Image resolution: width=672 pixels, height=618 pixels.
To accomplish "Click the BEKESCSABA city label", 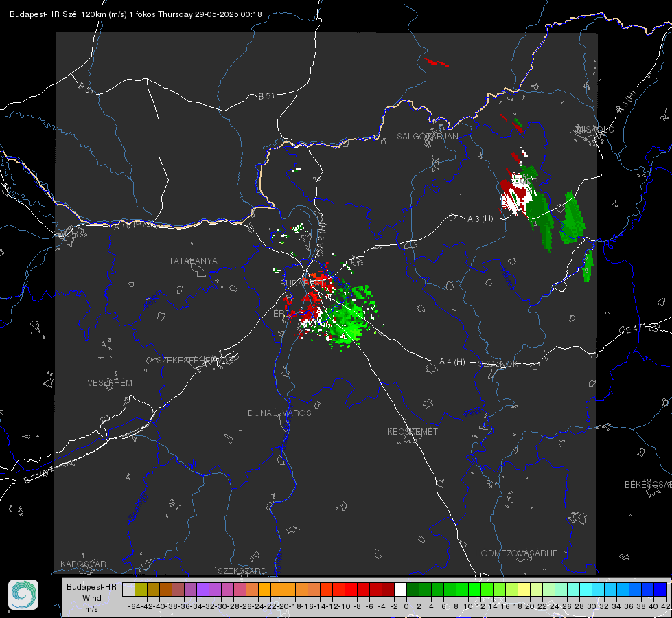I will pos(648,484).
